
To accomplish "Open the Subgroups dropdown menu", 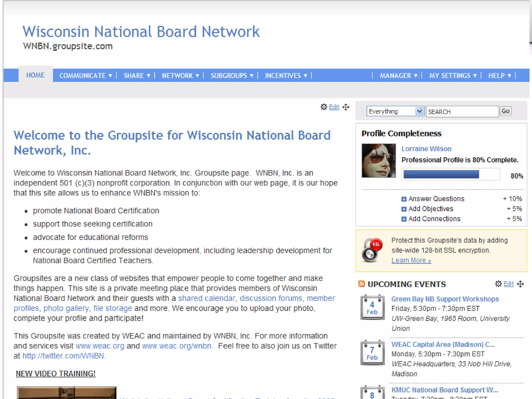I will point(232,76).
